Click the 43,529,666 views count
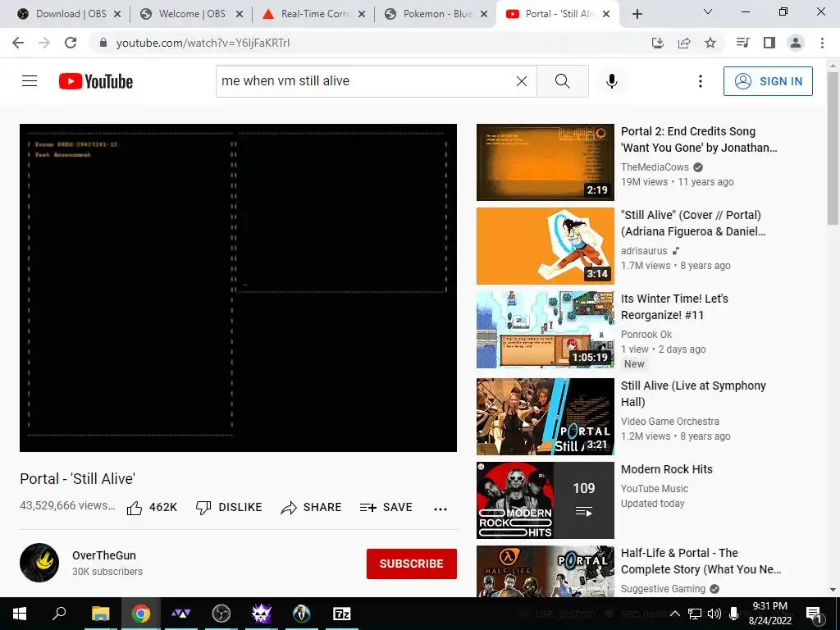This screenshot has height=630, width=840. coord(67,505)
